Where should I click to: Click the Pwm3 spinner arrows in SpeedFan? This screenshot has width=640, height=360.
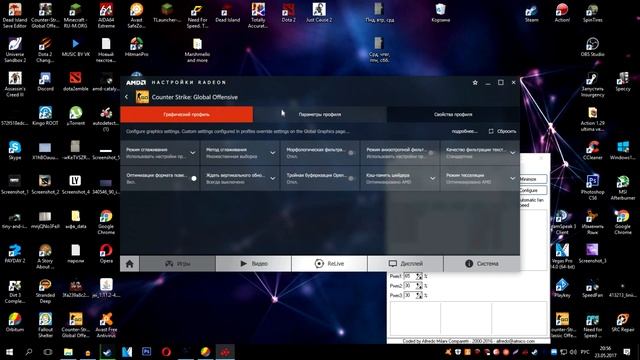(x=419, y=295)
